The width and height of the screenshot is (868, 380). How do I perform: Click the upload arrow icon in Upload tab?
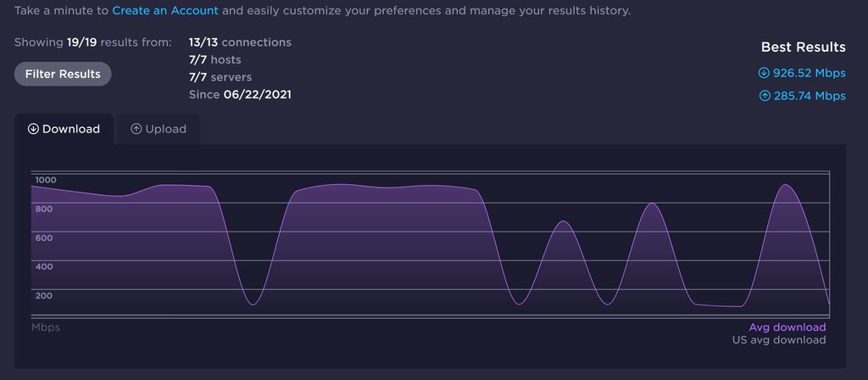[x=136, y=129]
